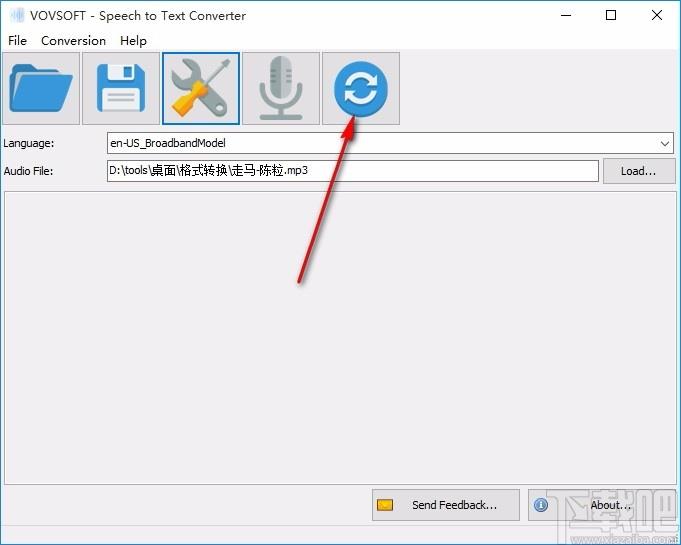This screenshot has width=681, height=545.
Task: Open the Help menu
Action: (133, 41)
